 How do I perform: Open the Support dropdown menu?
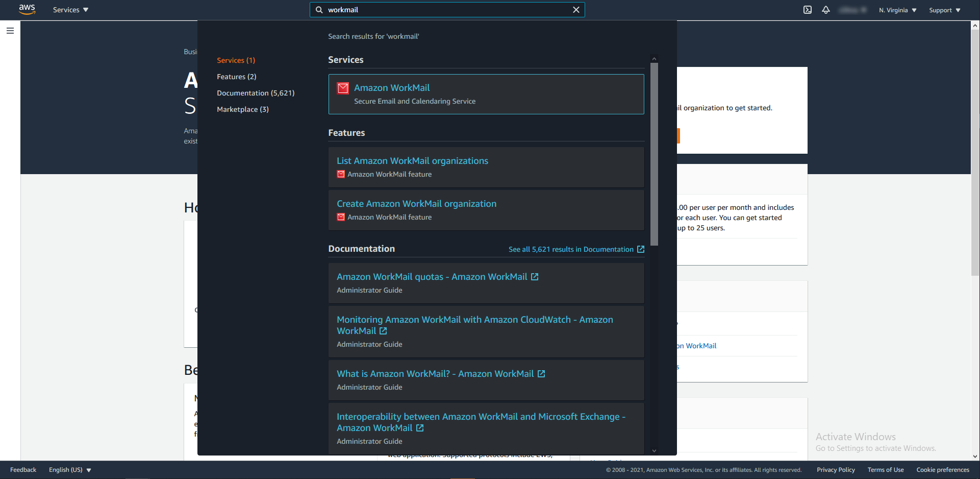[945, 10]
